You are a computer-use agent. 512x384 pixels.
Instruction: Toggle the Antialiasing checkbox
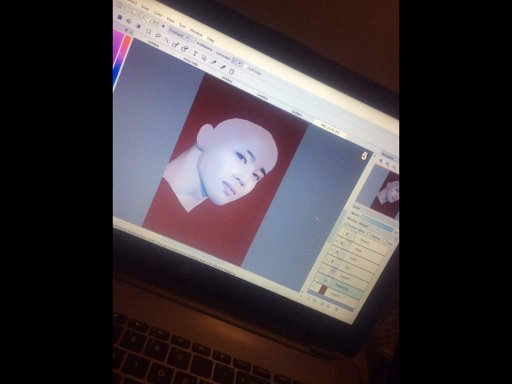[194, 41]
